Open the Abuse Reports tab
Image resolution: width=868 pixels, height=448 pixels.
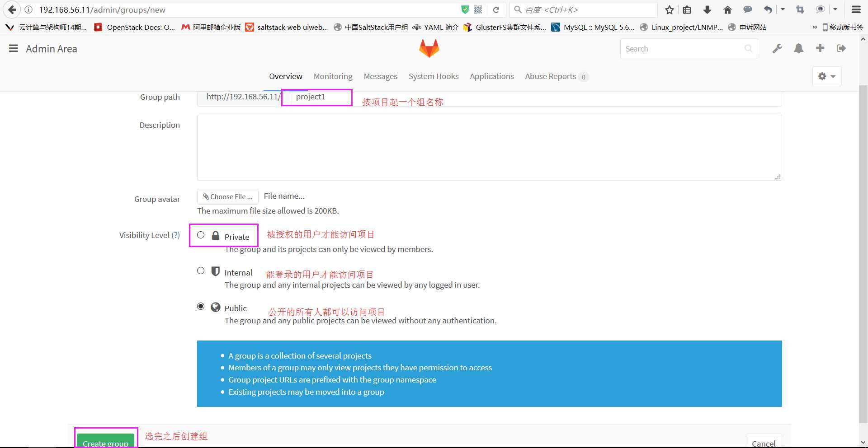coord(557,76)
